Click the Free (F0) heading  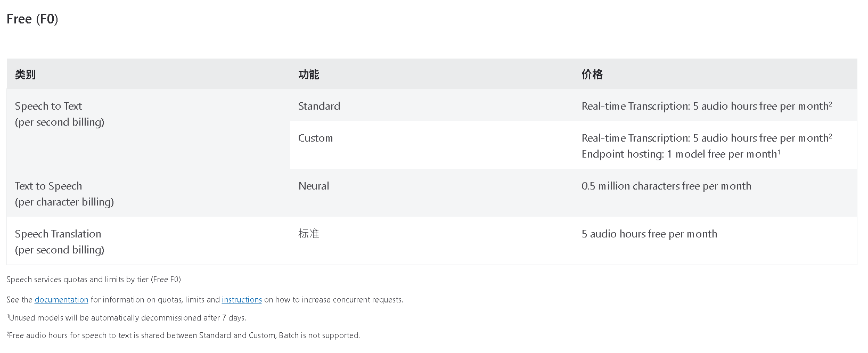[32, 19]
